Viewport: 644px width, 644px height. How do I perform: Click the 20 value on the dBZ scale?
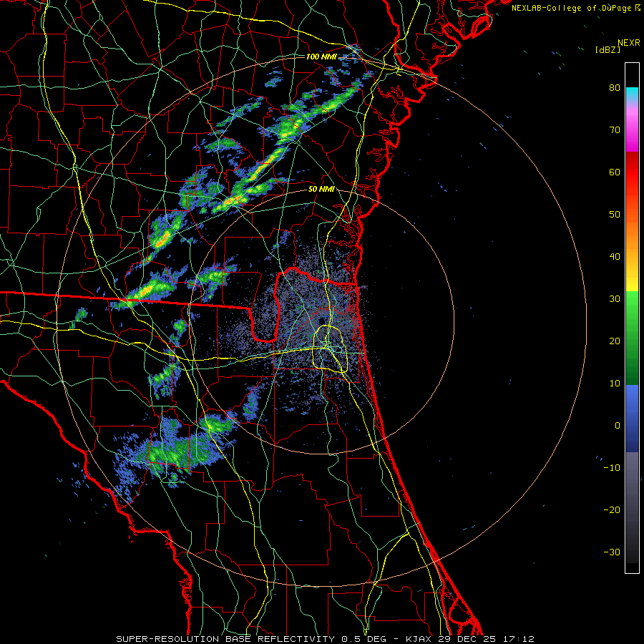click(615, 341)
